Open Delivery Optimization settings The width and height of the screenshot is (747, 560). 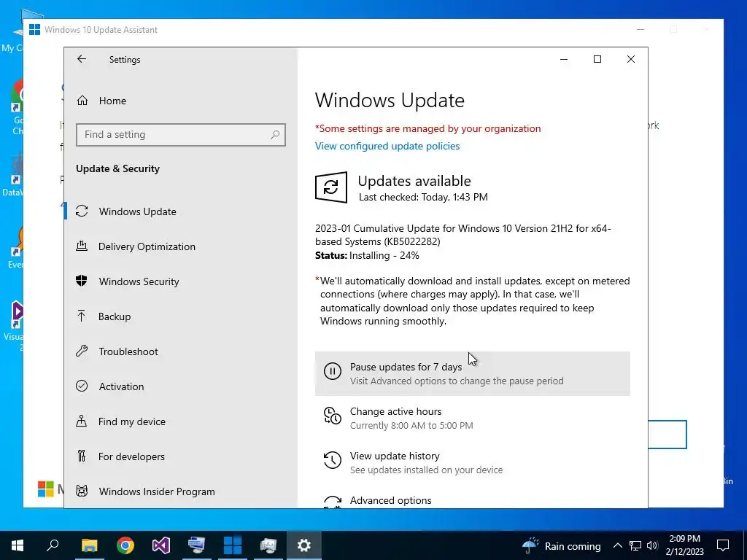coord(181,246)
